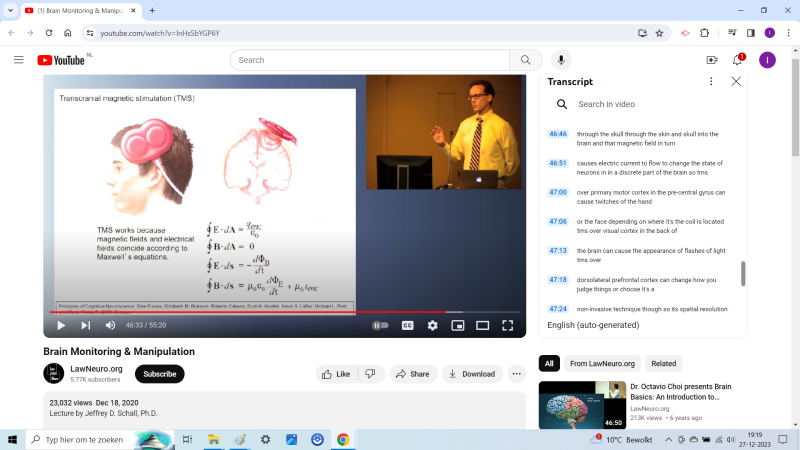Viewport: 800px width, 450px height.
Task: Toggle closed captions CC button
Action: [x=408, y=325]
